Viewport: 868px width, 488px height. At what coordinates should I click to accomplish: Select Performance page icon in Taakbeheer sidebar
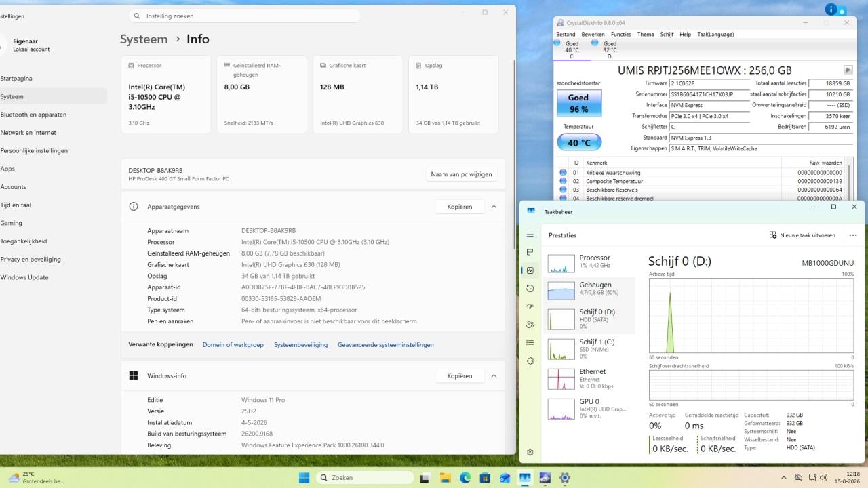[530, 270]
